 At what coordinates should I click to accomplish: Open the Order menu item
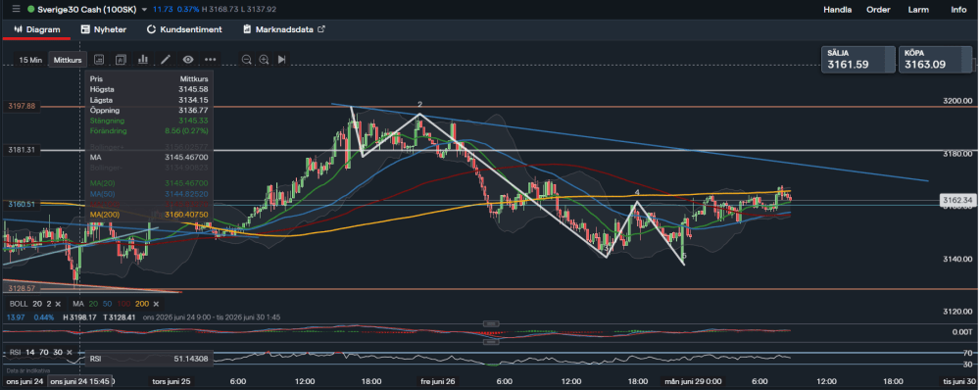pyautogui.click(x=878, y=10)
